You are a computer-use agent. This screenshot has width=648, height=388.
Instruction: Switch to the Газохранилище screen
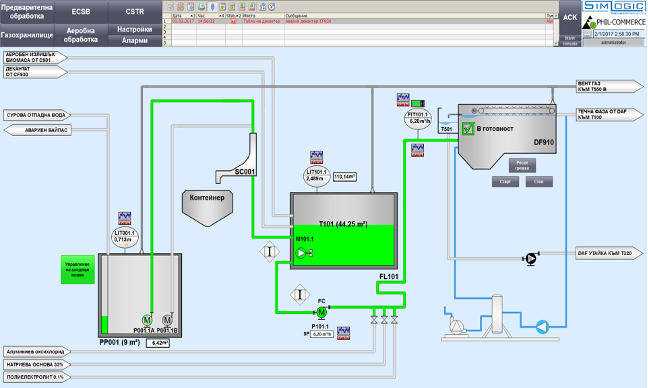point(27,35)
